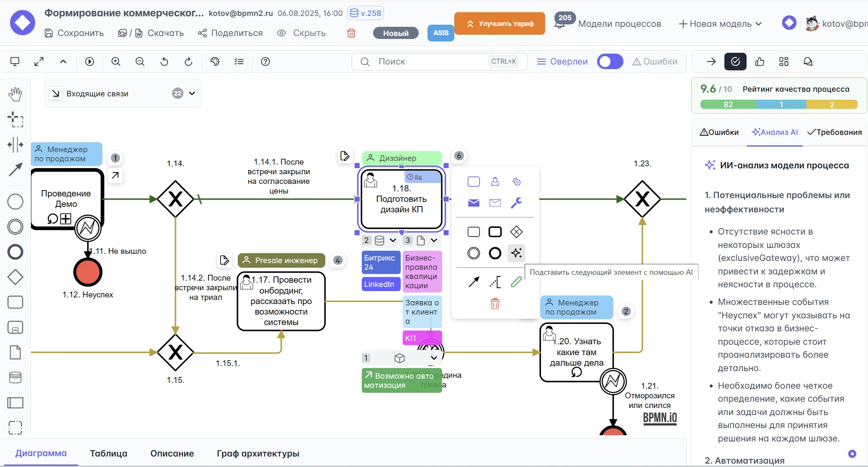868x467 pixels.
Task: Click the zoom in magnifier icon
Action: tap(116, 62)
